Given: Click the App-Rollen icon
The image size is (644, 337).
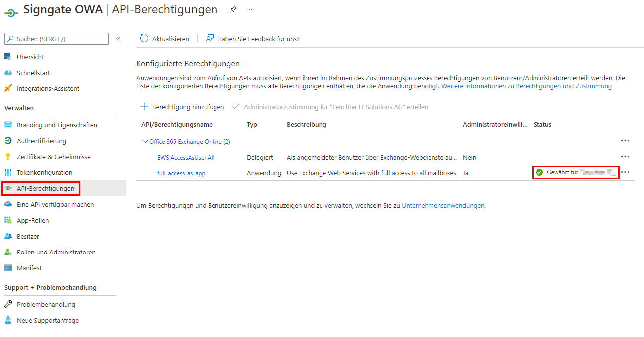Looking at the screenshot, I should [x=8, y=220].
